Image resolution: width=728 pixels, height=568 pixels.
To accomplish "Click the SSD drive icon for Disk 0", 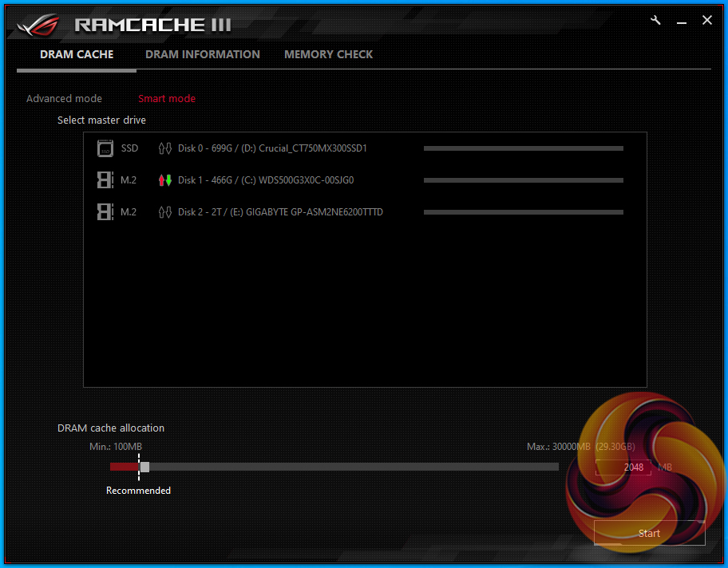I will coord(105,148).
